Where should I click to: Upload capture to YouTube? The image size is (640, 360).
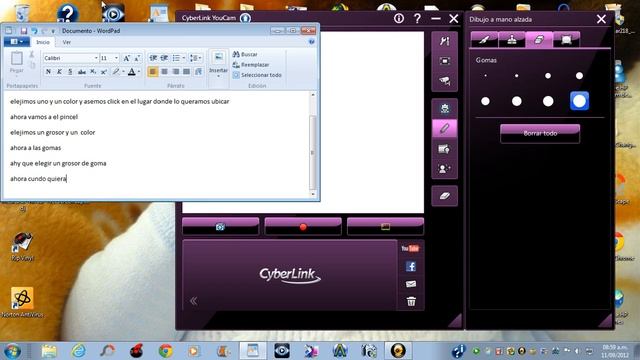click(410, 249)
